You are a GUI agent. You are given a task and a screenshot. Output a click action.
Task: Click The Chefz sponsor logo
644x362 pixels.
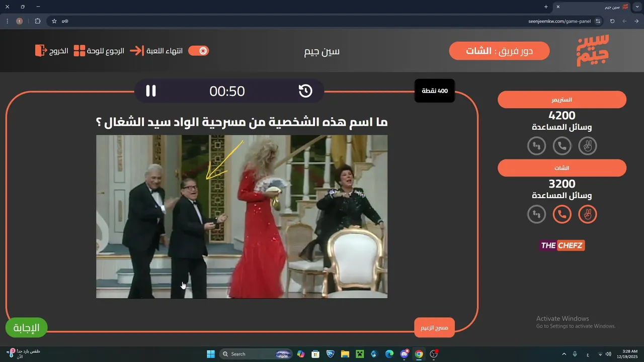pos(562,245)
